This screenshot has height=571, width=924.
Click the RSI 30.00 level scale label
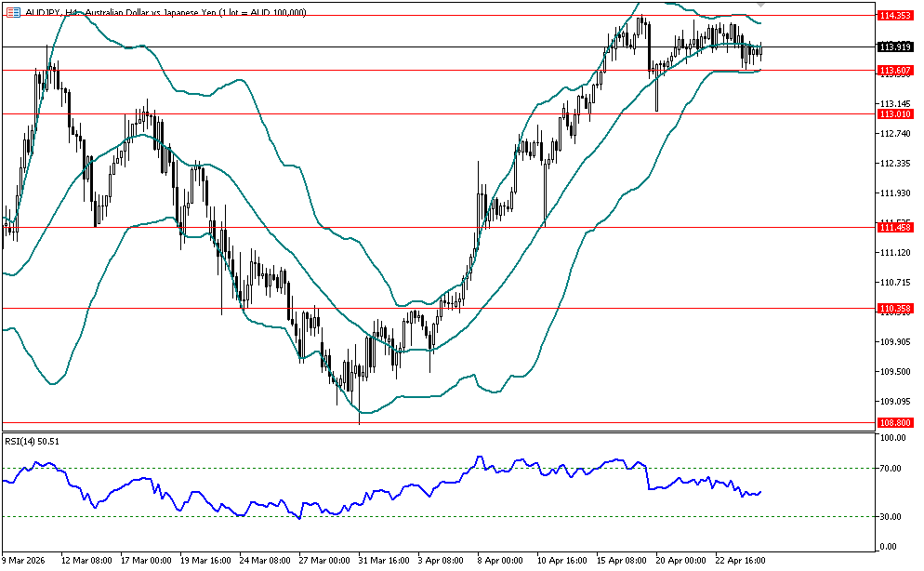[x=891, y=517]
